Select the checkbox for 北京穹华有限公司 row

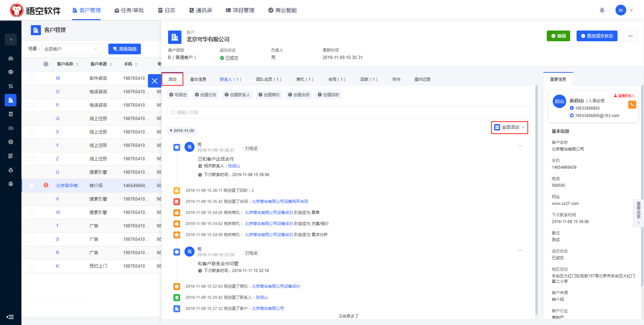click(x=32, y=186)
